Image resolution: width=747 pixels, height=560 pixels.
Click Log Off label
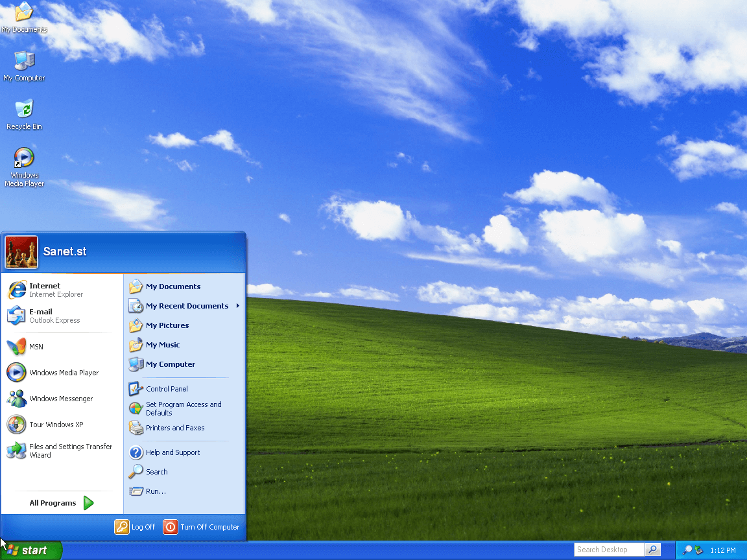143,527
